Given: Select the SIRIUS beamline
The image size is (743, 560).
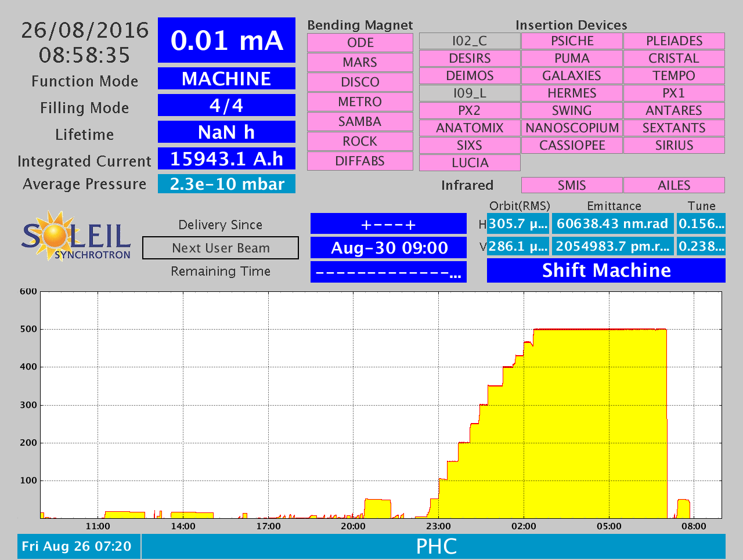Looking at the screenshot, I should [674, 146].
